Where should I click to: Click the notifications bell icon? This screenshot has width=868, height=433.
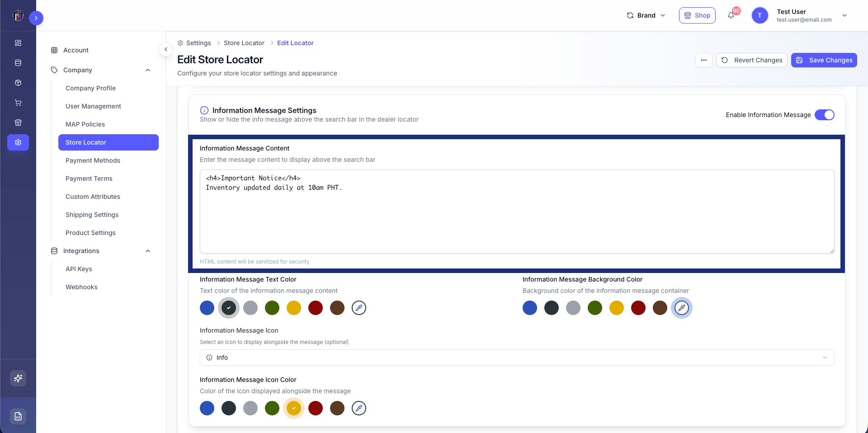tap(731, 15)
